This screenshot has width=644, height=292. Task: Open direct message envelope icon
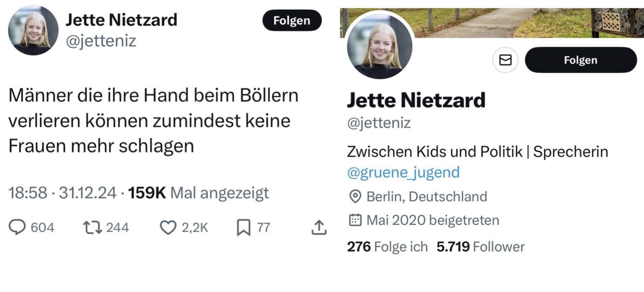(x=505, y=60)
